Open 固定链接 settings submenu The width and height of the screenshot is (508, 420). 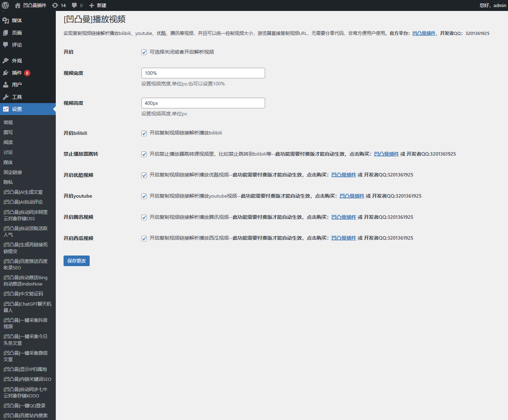13,172
